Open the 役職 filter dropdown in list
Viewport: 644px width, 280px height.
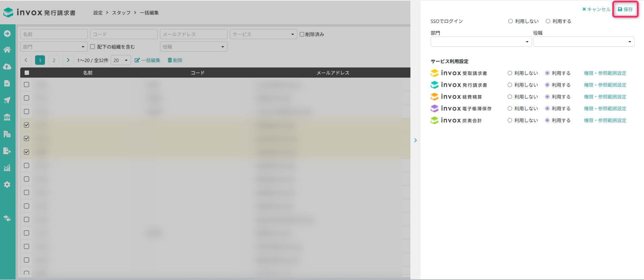(194, 47)
